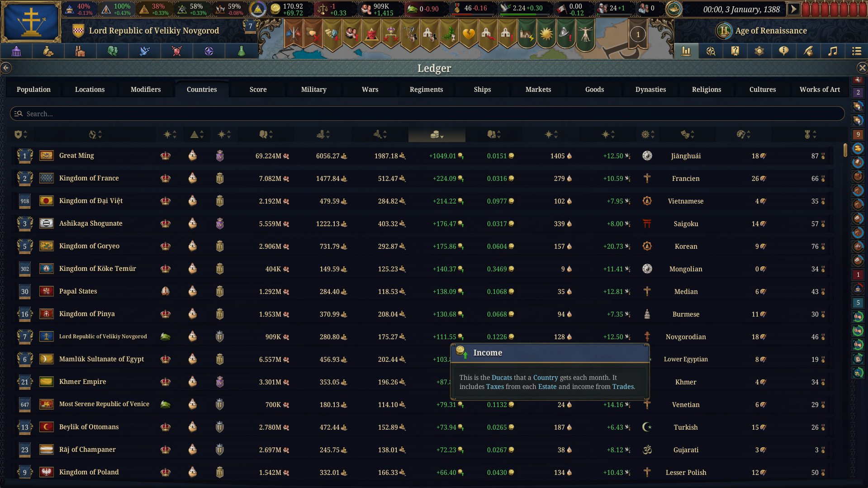
Task: Click Kingdom of Goryeo's Korean culture
Action: [x=686, y=246]
